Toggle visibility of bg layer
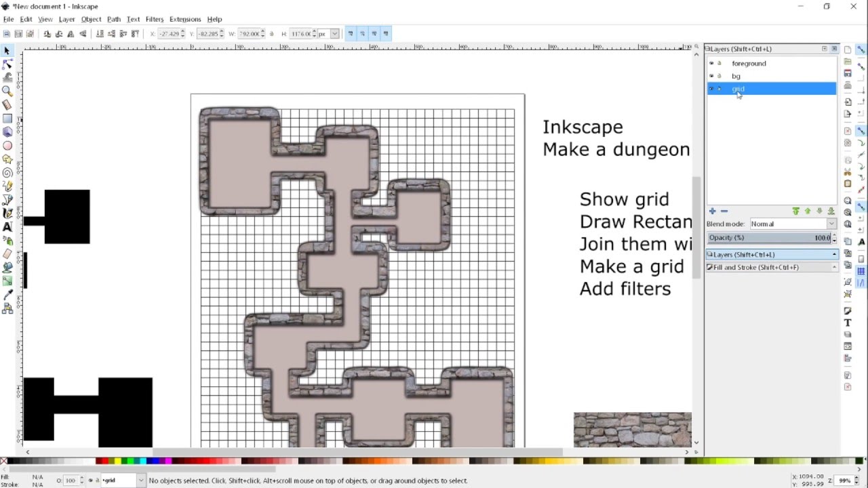Screen dimensions: 868x488 [x=711, y=76]
